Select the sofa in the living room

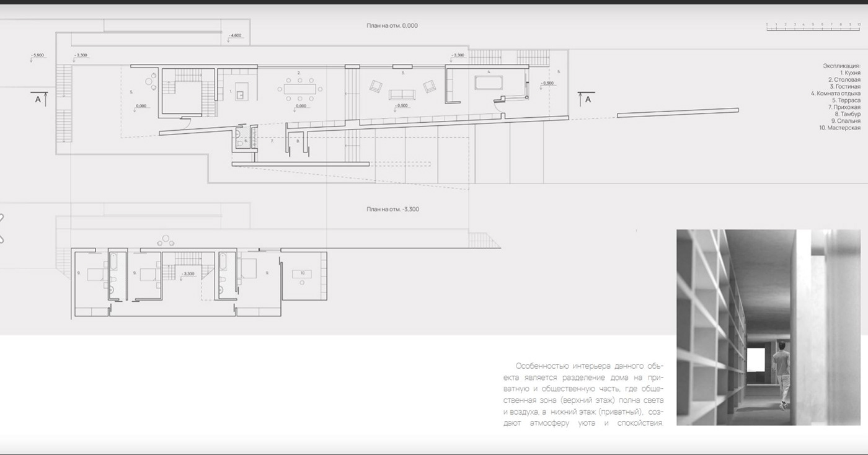402,94
